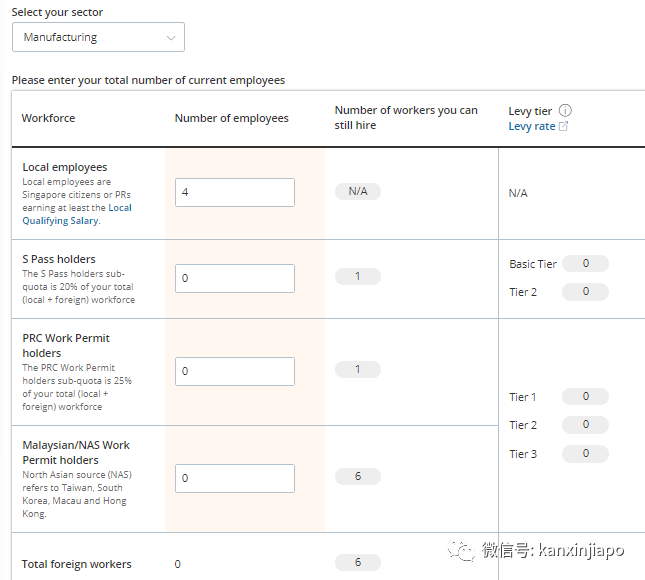This screenshot has height=580, width=645.
Task: Click the S Pass Basic Tier value
Action: pyautogui.click(x=585, y=263)
